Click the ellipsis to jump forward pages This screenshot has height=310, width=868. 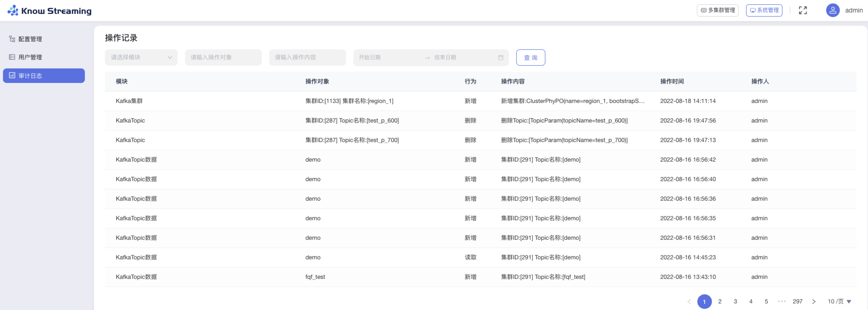pos(782,301)
